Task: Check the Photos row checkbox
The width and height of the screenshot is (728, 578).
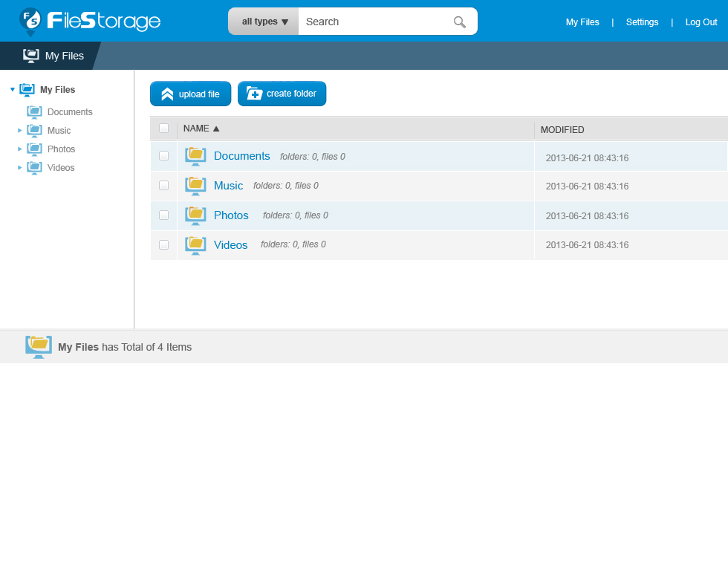Action: click(x=164, y=215)
